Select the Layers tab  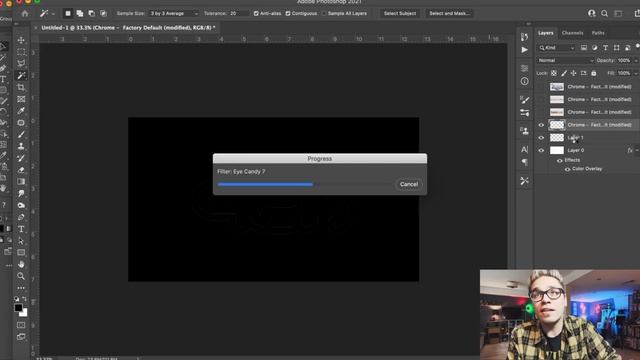point(545,33)
